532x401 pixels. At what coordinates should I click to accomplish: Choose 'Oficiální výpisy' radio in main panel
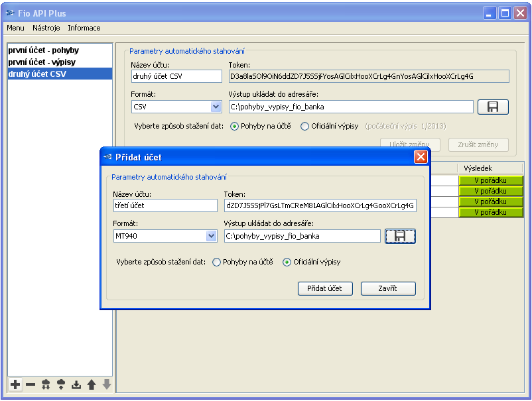[304, 127]
